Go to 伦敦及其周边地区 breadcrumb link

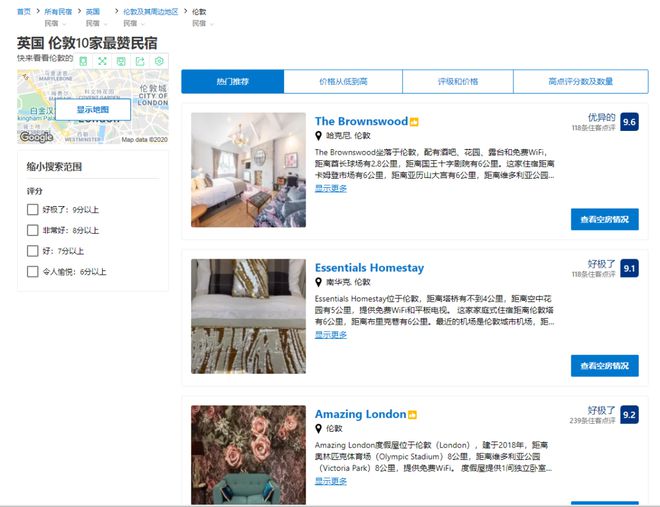click(151, 12)
